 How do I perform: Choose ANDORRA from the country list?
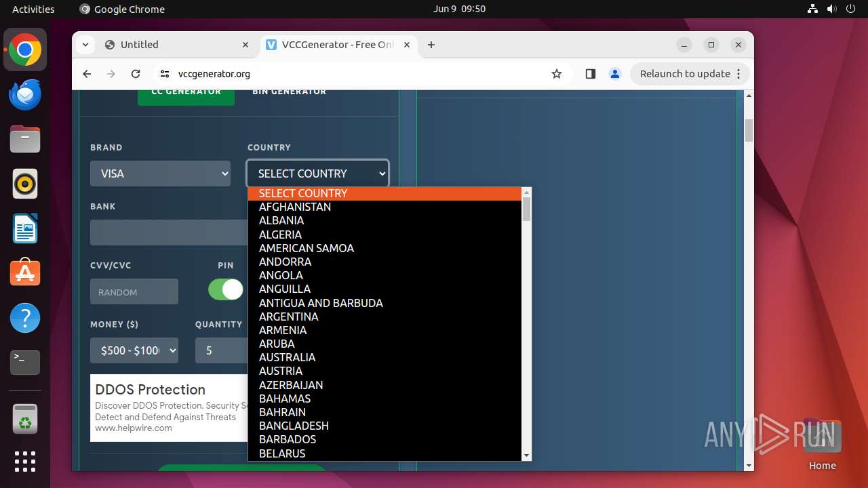tap(384, 262)
